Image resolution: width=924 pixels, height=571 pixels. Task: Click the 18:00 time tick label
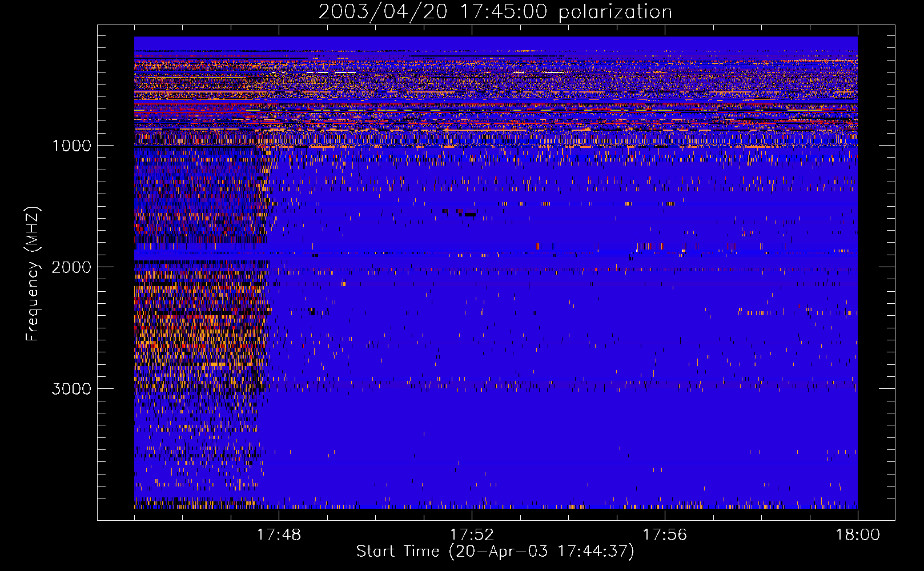point(858,535)
